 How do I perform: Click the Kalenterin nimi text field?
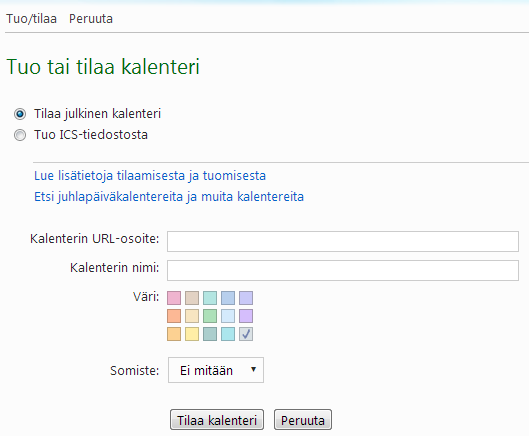point(343,270)
